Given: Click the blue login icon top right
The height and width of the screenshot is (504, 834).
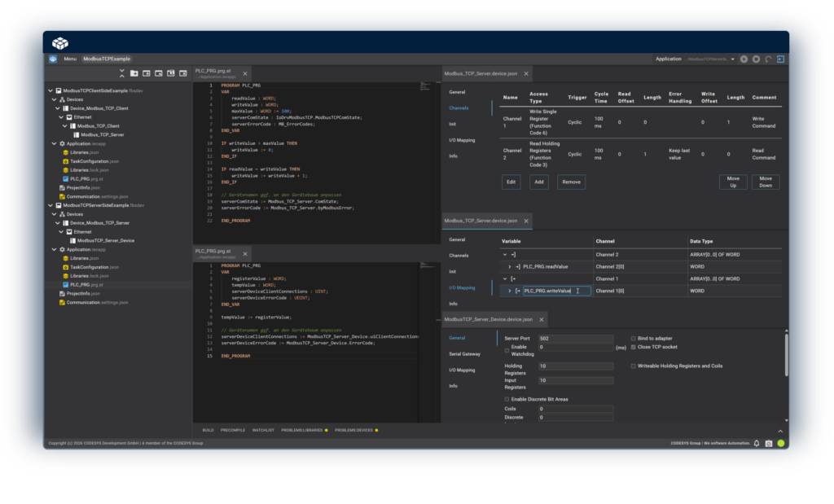Looking at the screenshot, I should (780, 59).
